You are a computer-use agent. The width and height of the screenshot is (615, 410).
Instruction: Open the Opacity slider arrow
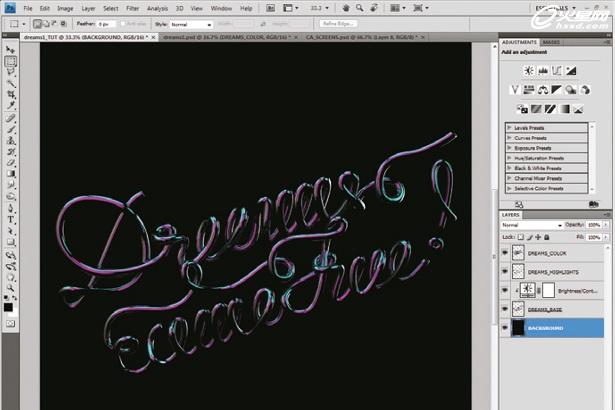pyautogui.click(x=606, y=225)
